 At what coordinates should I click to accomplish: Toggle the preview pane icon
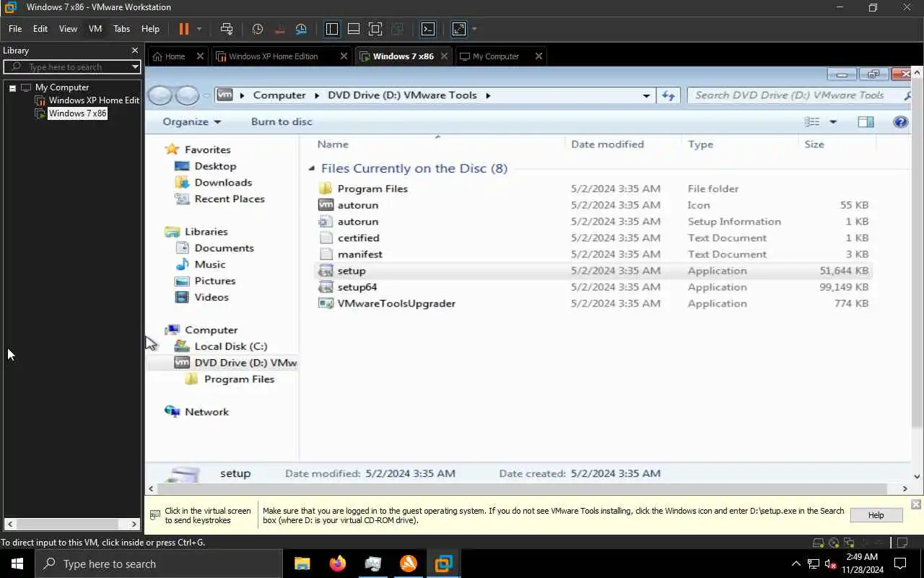pyautogui.click(x=866, y=122)
